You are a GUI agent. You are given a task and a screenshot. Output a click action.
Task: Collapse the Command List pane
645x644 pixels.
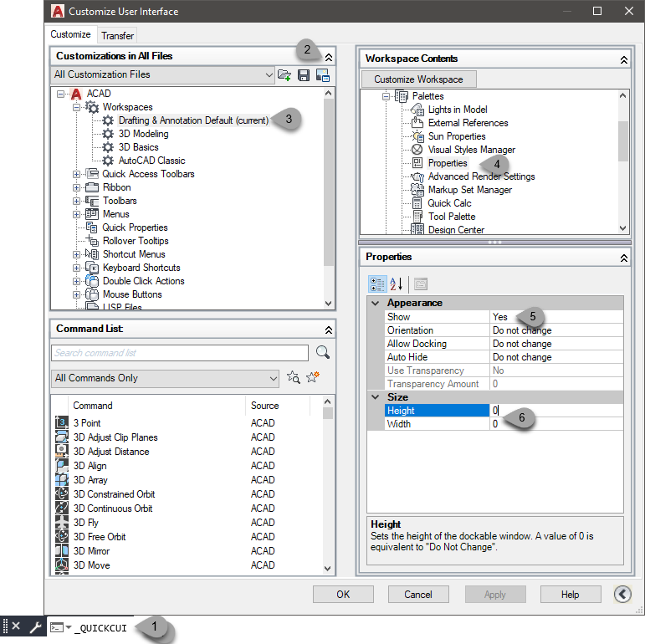pyautogui.click(x=329, y=330)
